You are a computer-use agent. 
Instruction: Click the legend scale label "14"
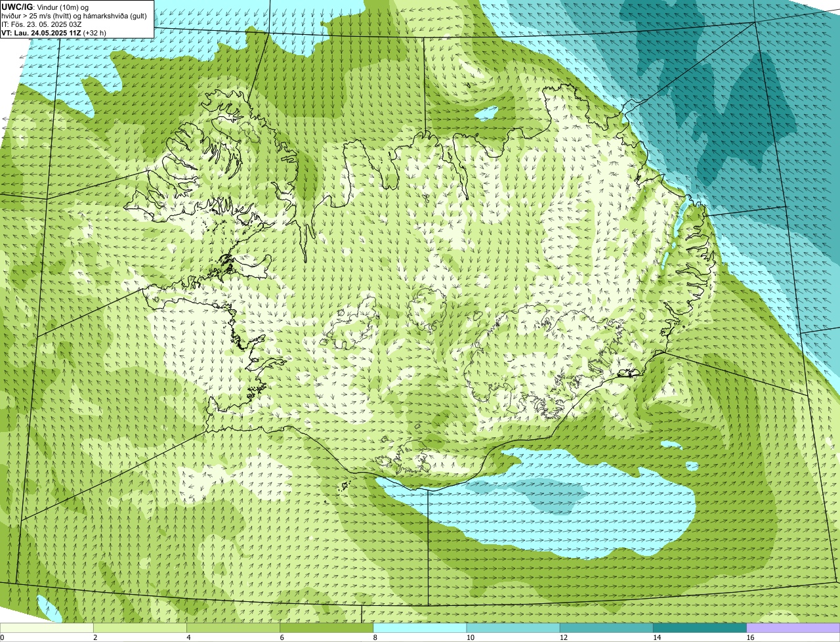[x=657, y=637]
